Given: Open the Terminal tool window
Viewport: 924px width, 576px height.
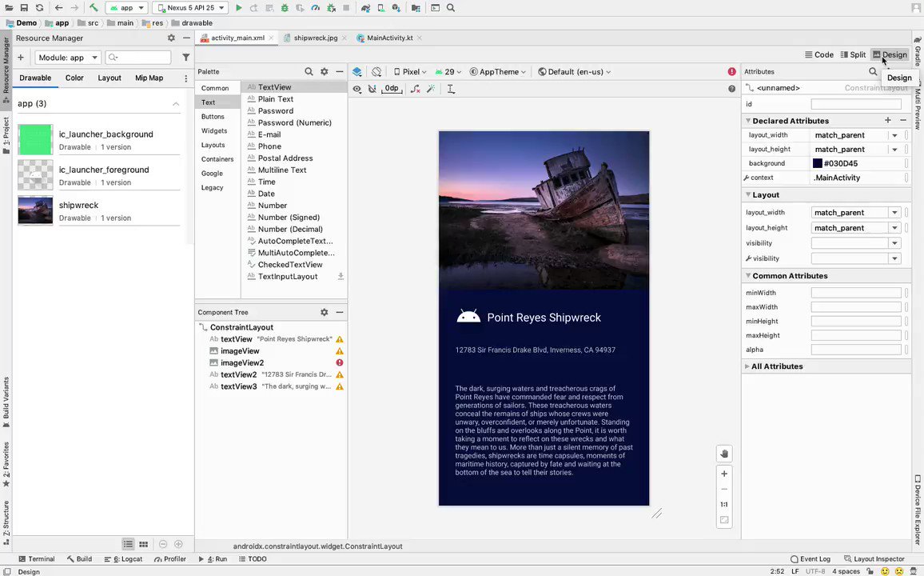Looking at the screenshot, I should pyautogui.click(x=37, y=559).
